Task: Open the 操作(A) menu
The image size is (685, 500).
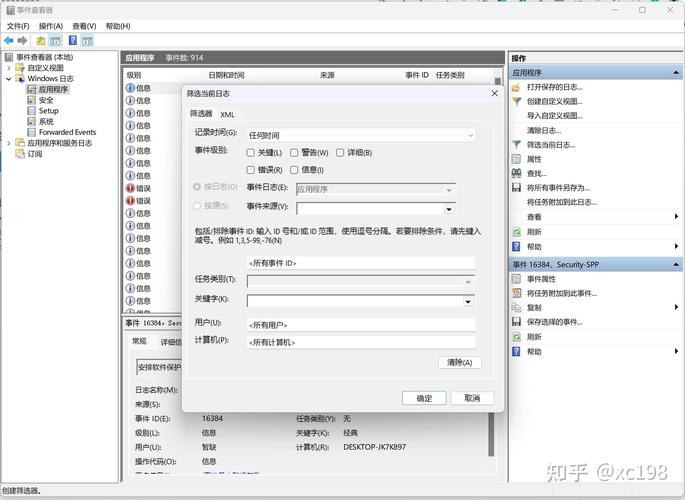Action: point(50,26)
